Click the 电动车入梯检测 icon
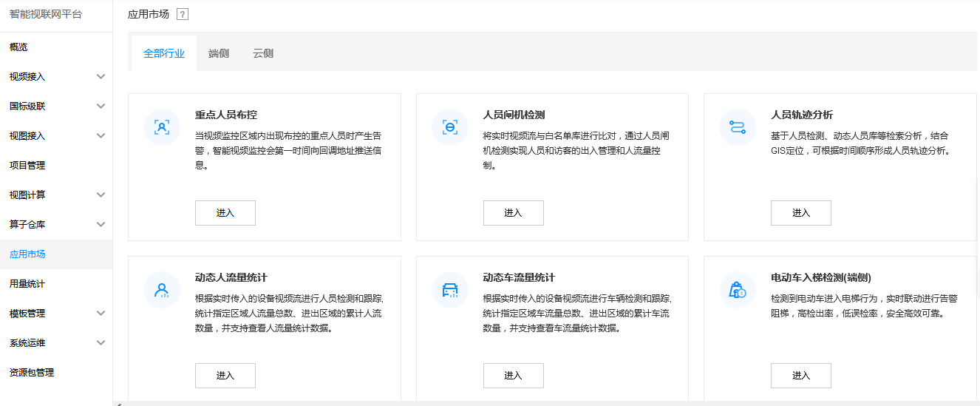The image size is (980, 406). [x=738, y=290]
